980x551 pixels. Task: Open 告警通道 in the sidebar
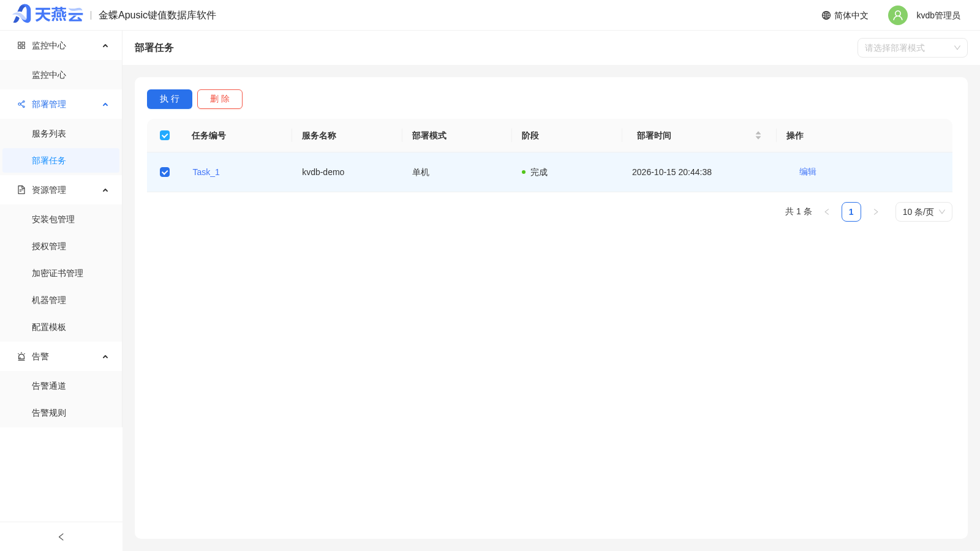(x=61, y=386)
